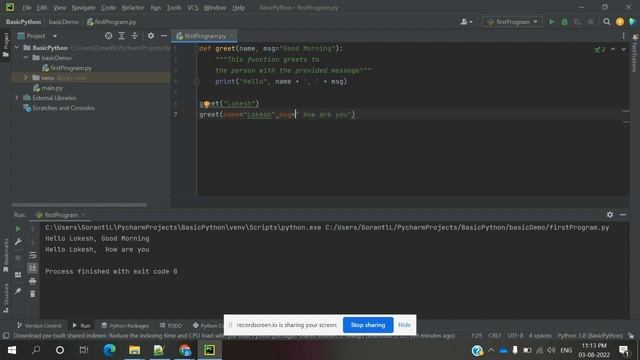This screenshot has height=360, width=640.
Task: Toggle tool window bars at status bar corner
Action: pos(6,336)
